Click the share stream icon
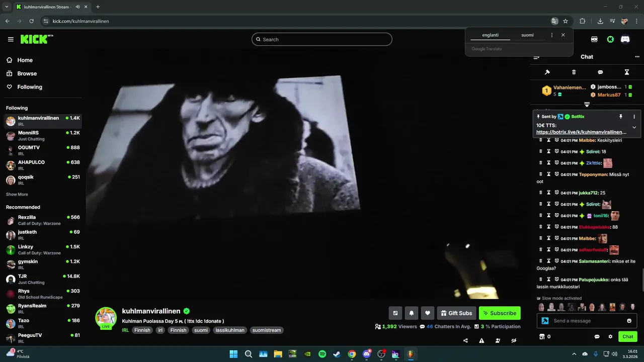The width and height of the screenshot is (644, 362). pyautogui.click(x=465, y=340)
